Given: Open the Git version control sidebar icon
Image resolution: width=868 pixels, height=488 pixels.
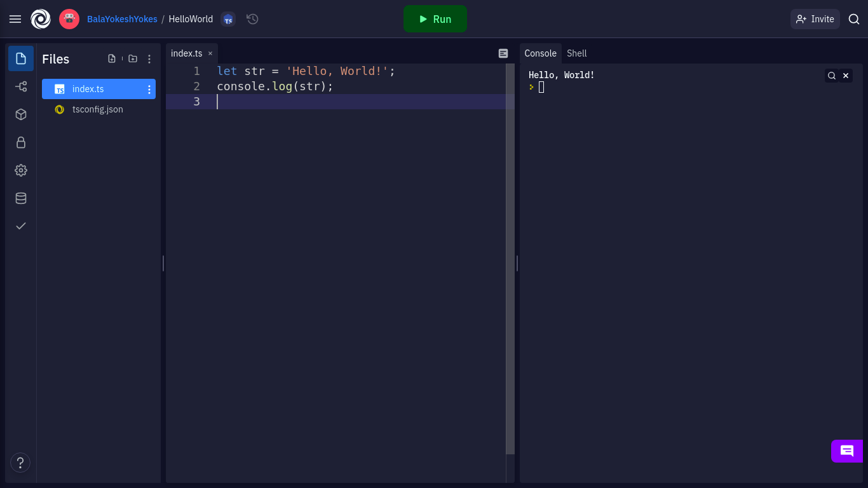Looking at the screenshot, I should 20,86.
